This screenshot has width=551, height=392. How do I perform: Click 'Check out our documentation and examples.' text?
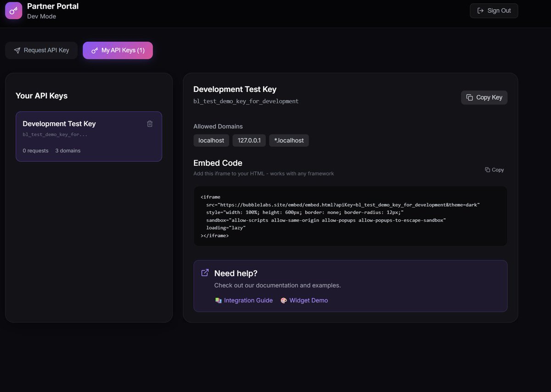coord(277,286)
